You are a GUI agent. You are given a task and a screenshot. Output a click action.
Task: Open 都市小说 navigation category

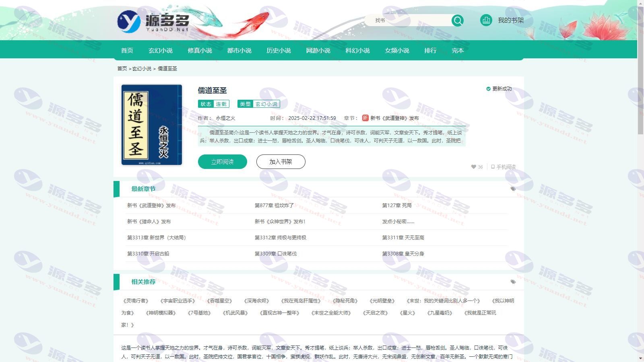coord(239,50)
